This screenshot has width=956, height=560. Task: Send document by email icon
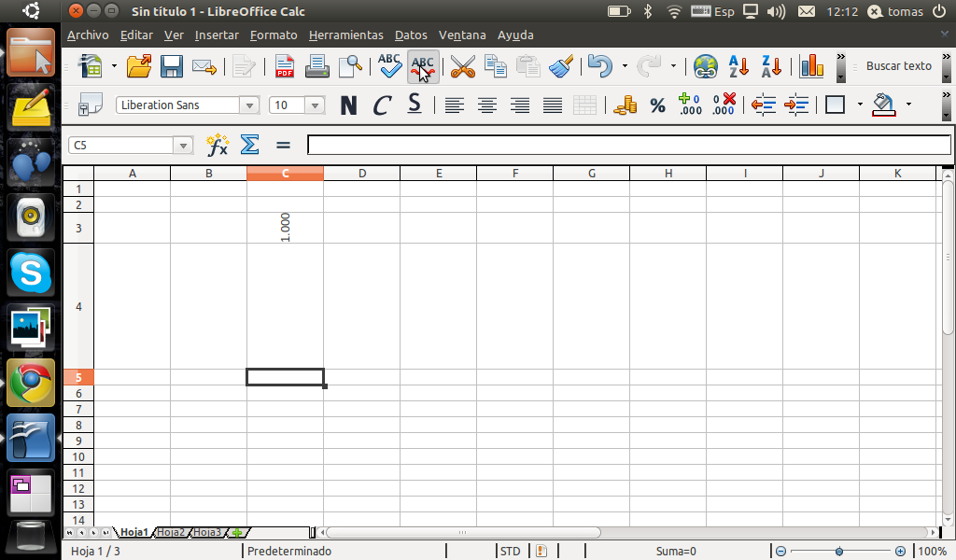[204, 66]
